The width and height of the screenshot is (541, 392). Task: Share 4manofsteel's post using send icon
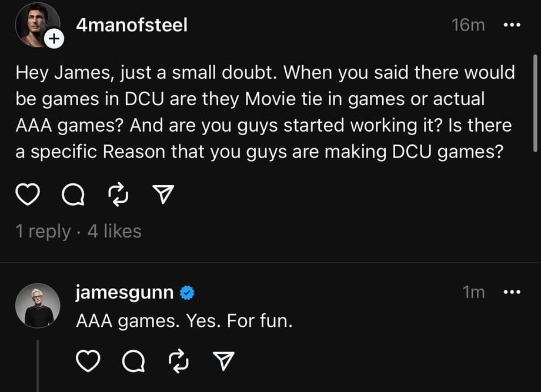pyautogui.click(x=164, y=195)
